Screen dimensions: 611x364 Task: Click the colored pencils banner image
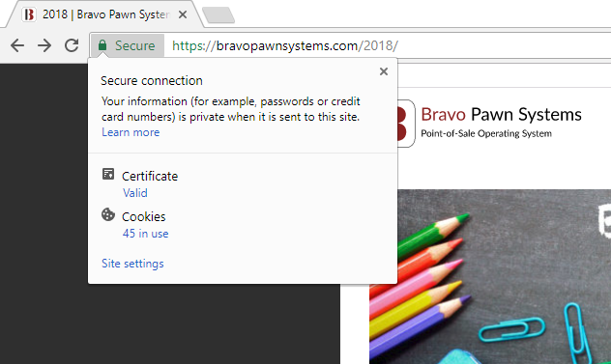(x=490, y=277)
